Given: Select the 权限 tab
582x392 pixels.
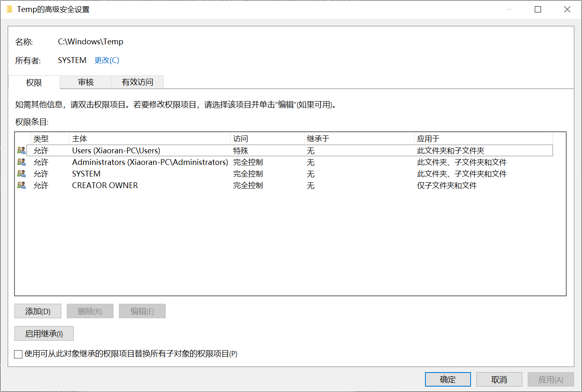Looking at the screenshot, I should (34, 82).
